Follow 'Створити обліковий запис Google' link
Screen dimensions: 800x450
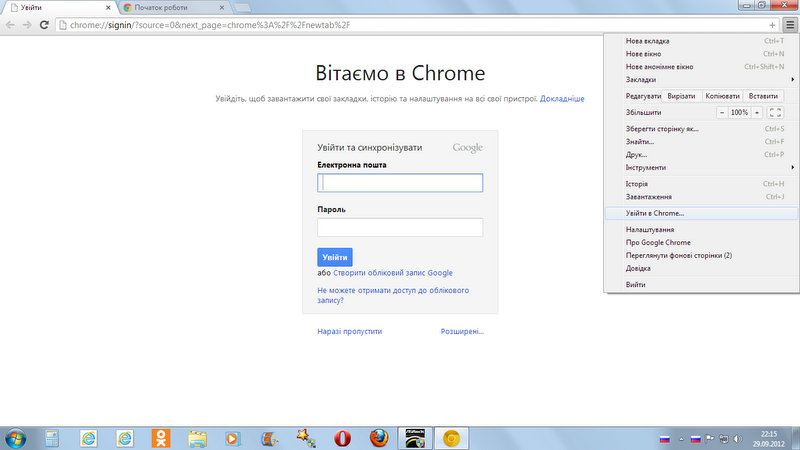pos(393,273)
